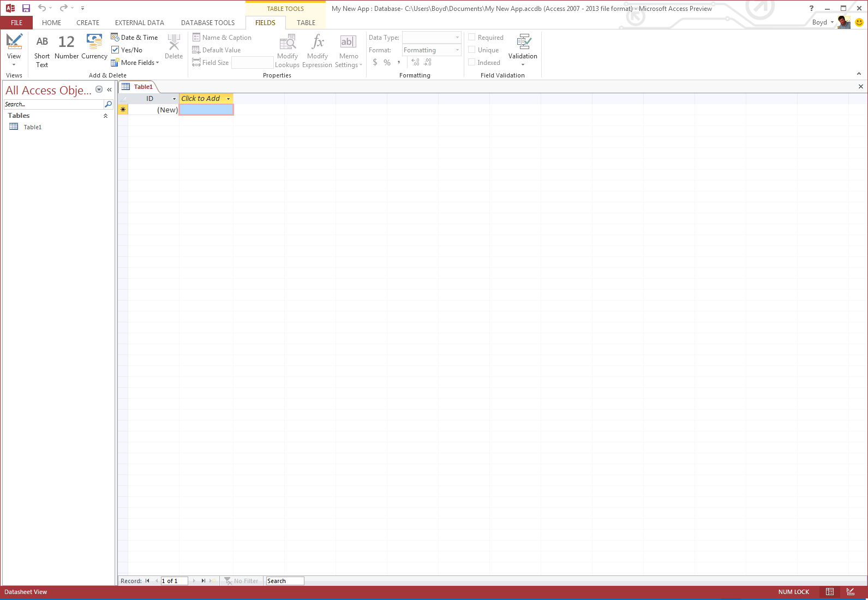Click the Field Size input box
Image resolution: width=868 pixels, height=600 pixels.
[252, 62]
